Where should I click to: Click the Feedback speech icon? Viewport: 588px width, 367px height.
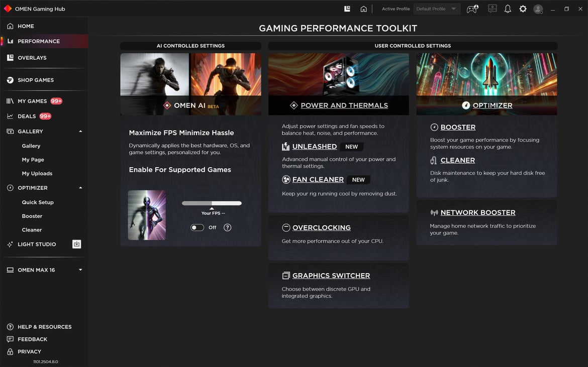coord(10,339)
